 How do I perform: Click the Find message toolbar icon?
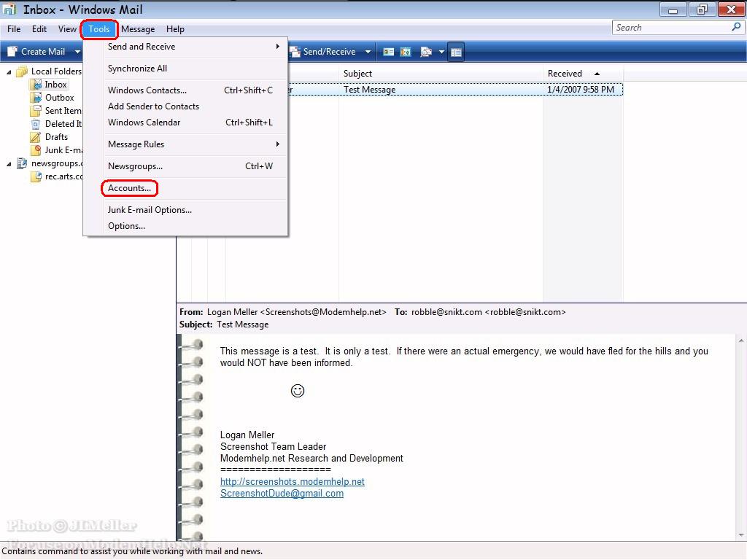pyautogui.click(x=426, y=52)
